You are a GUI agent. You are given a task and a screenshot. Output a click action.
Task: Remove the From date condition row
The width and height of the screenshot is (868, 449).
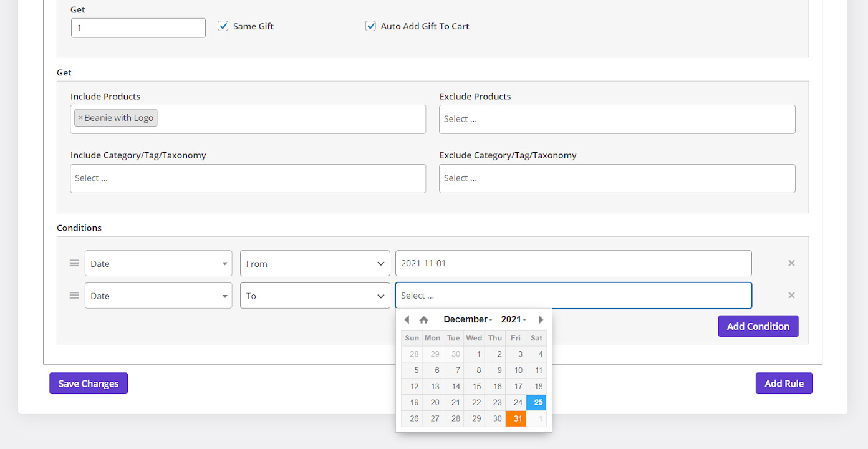[x=791, y=263]
